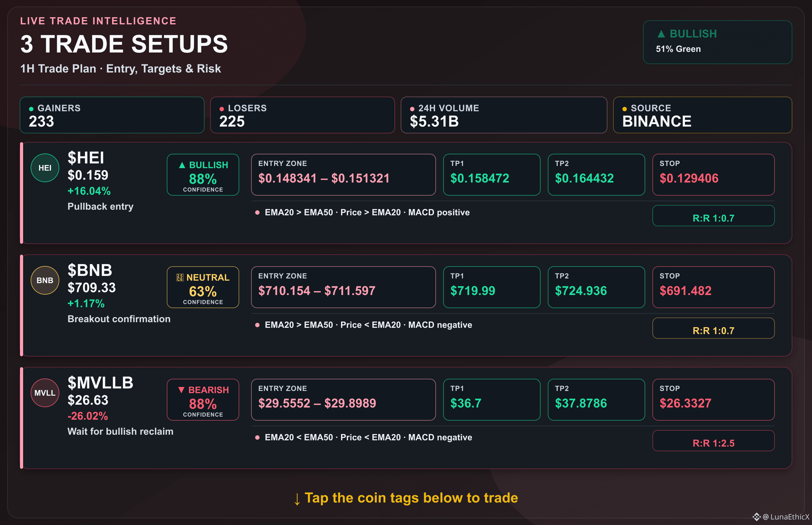Click BNB entry zone $710.154 – $711.597

pos(317,291)
